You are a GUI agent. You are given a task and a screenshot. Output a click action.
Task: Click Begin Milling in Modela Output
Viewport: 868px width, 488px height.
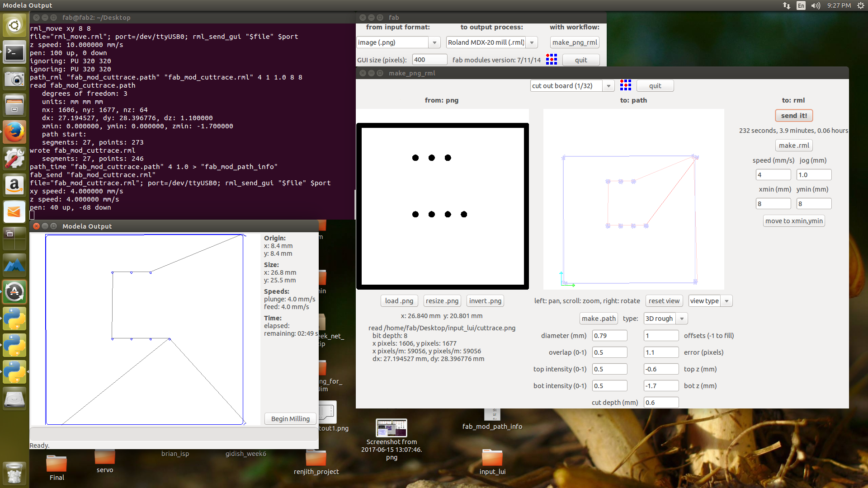tap(290, 419)
